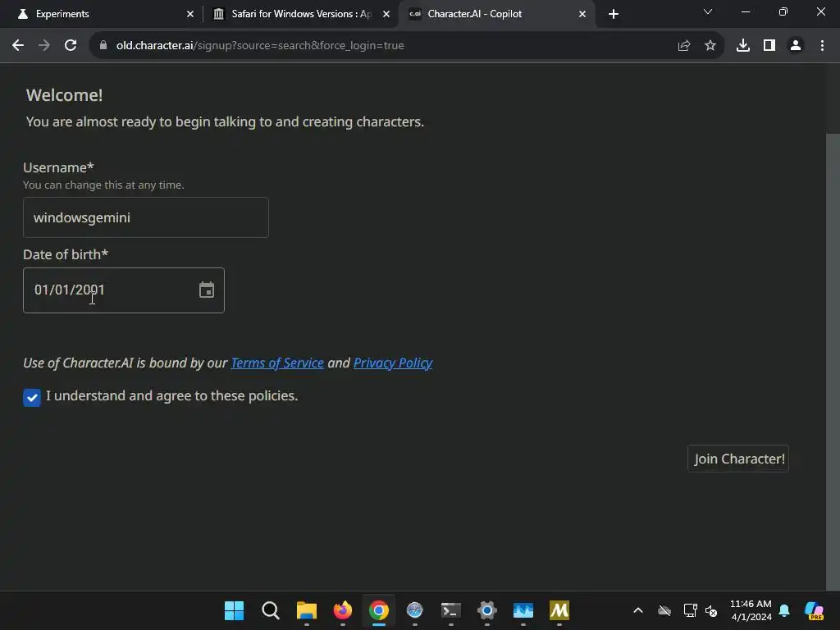The image size is (840, 630).
Task: Go back to the previous page
Action: pos(18,46)
